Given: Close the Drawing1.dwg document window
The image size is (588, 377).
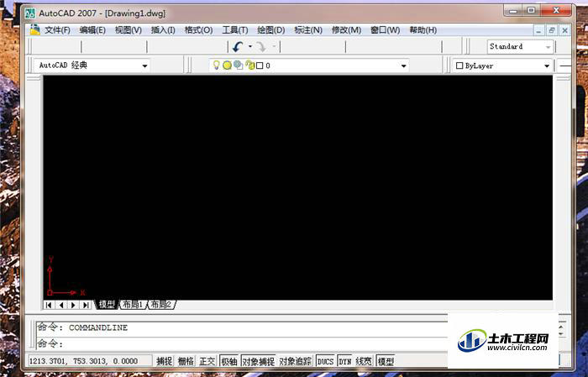Looking at the screenshot, I should pyautogui.click(x=564, y=31).
